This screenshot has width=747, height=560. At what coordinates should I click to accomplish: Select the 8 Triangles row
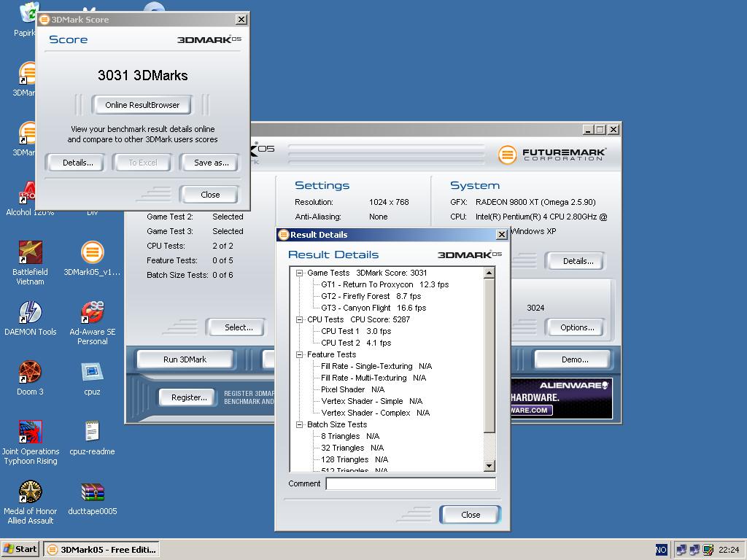[x=350, y=436]
